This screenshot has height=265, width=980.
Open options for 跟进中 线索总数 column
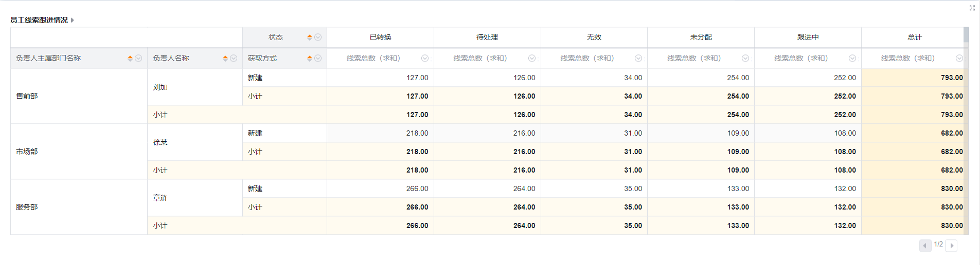(x=852, y=59)
